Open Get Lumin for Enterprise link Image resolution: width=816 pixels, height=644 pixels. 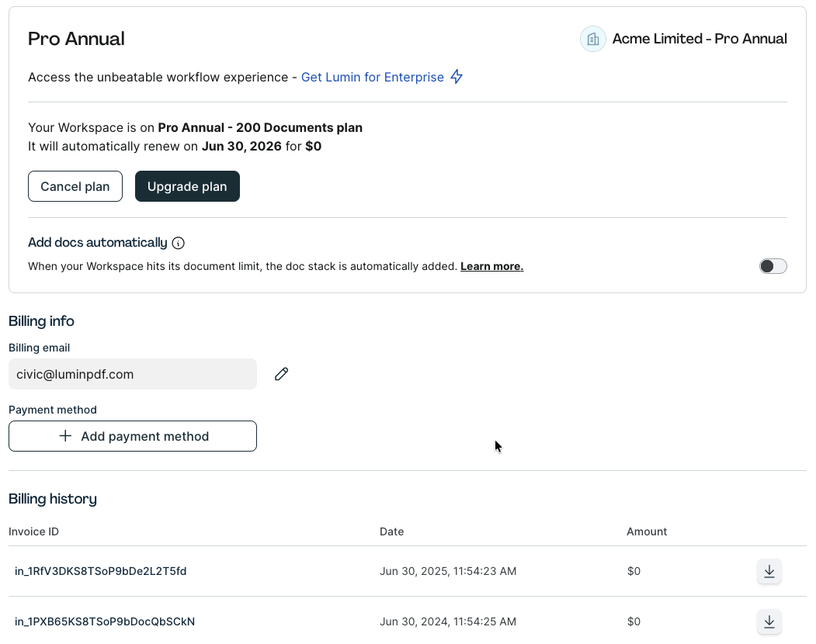pos(373,77)
